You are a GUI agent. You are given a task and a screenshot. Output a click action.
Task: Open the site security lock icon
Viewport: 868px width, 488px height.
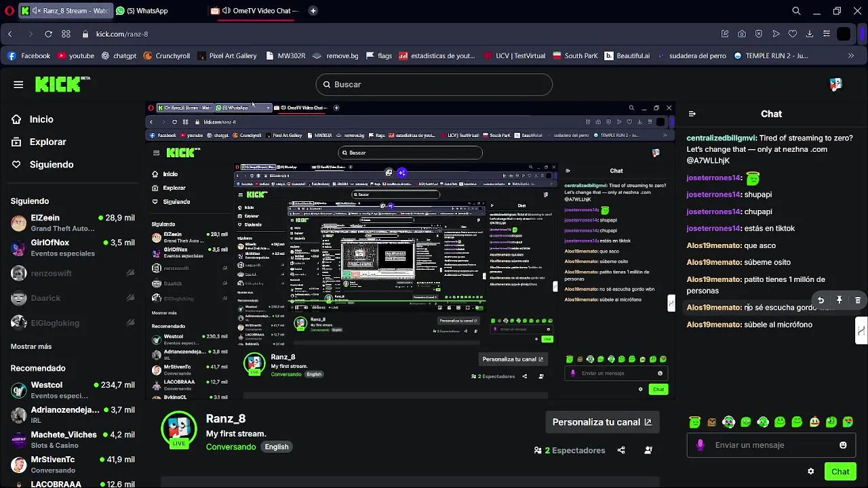coord(85,34)
